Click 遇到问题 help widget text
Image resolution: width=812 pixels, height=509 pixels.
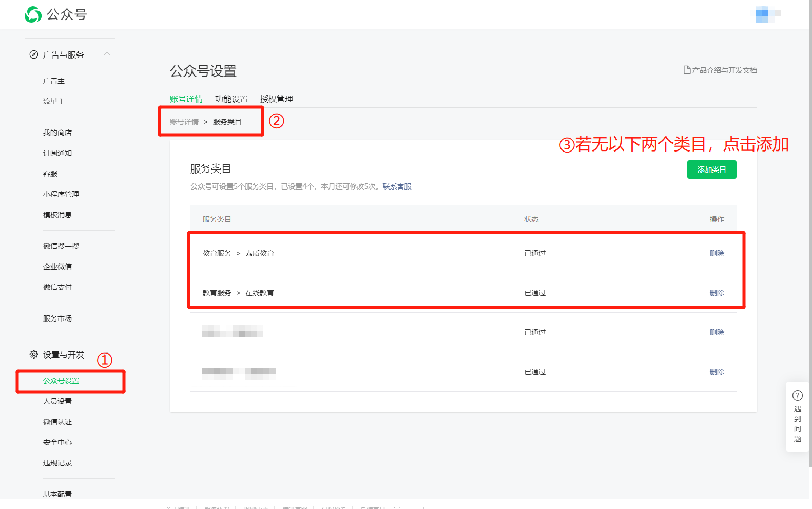click(x=797, y=424)
